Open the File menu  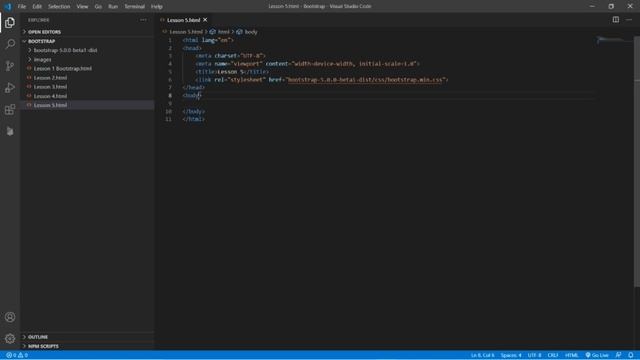coord(22,6)
